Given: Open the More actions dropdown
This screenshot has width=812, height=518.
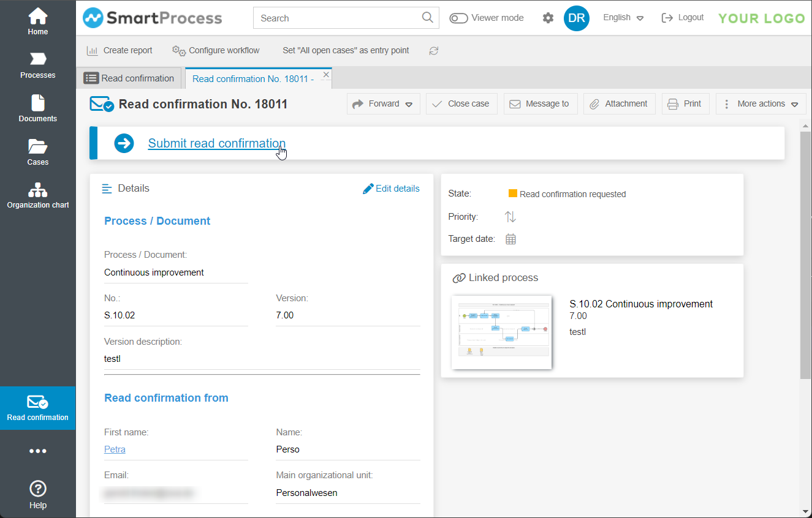Looking at the screenshot, I should [761, 104].
